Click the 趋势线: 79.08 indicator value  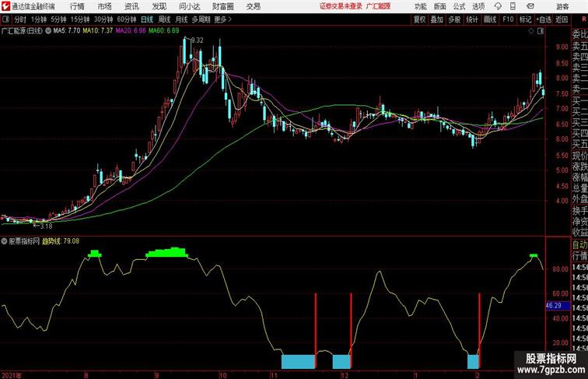(x=61, y=241)
